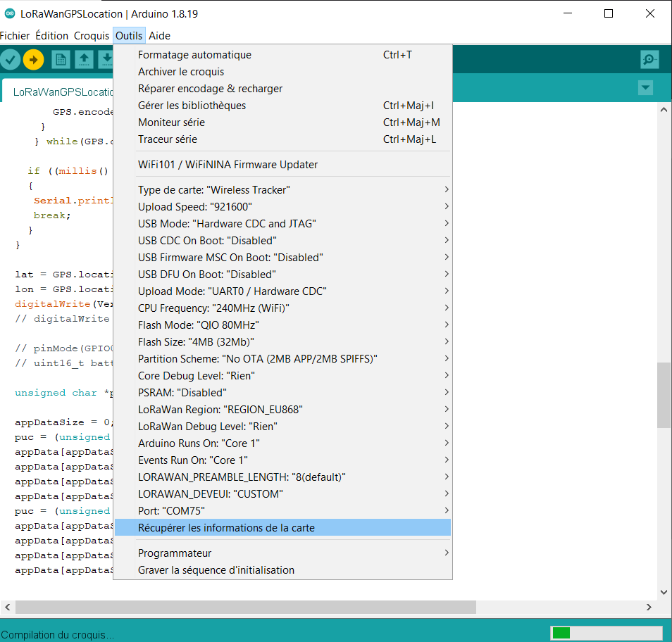Expand Port COM75 submenu
This screenshot has width=672, height=642.
click(282, 511)
